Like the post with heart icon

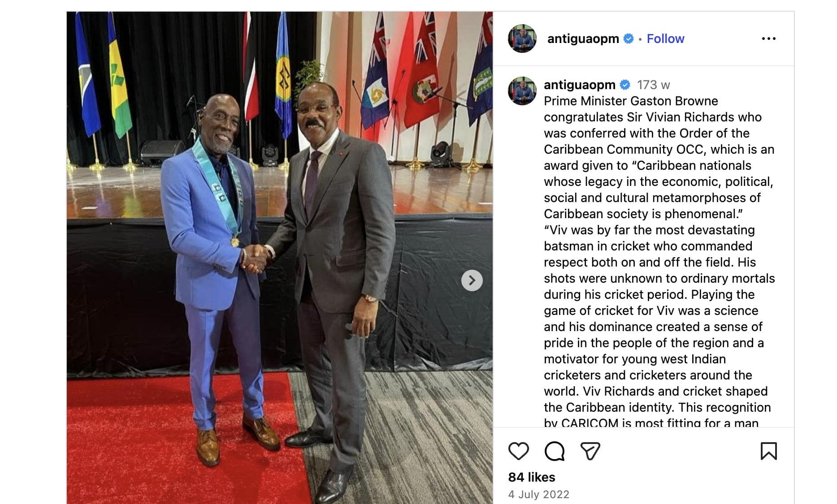coord(518,451)
